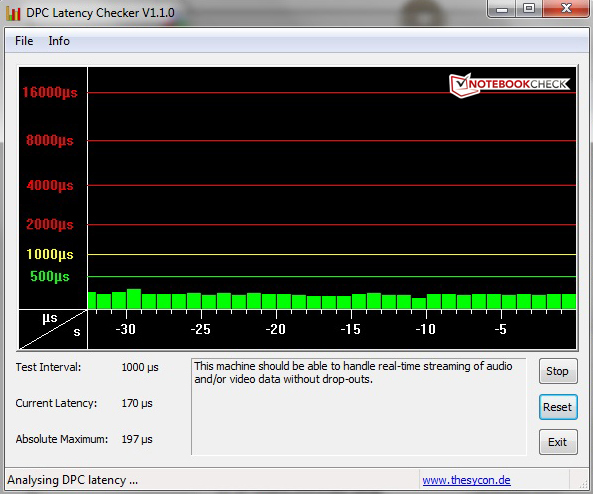Click the yellow 1000µs threshold label
Screen dimensions: 593x494
click(x=50, y=254)
